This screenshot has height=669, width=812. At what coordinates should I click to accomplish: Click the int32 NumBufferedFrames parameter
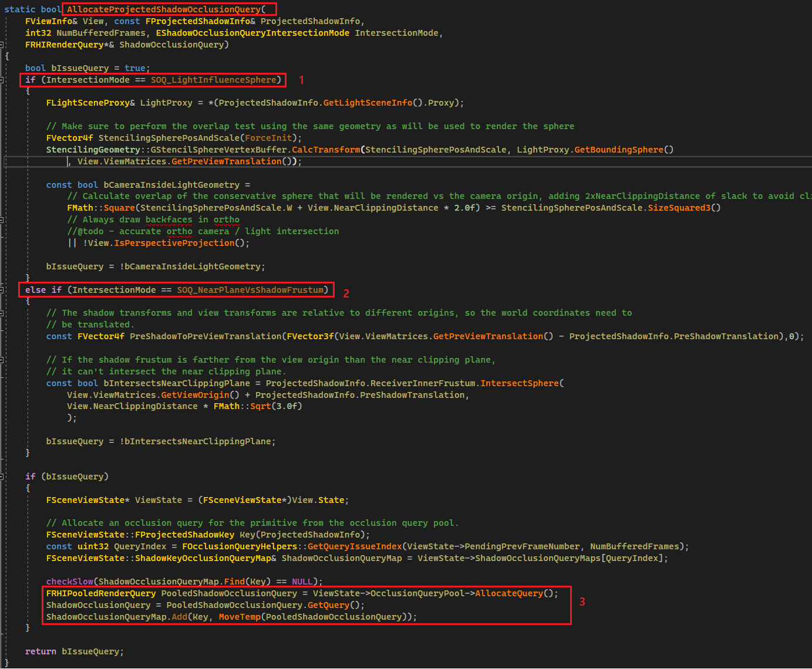85,33
